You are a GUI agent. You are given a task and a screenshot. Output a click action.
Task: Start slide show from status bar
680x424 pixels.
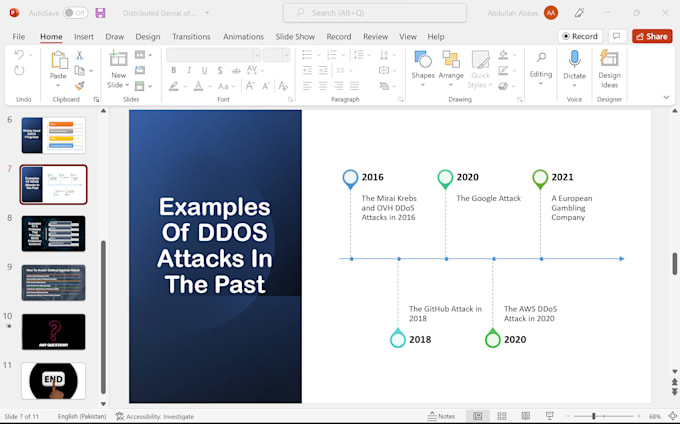point(549,416)
